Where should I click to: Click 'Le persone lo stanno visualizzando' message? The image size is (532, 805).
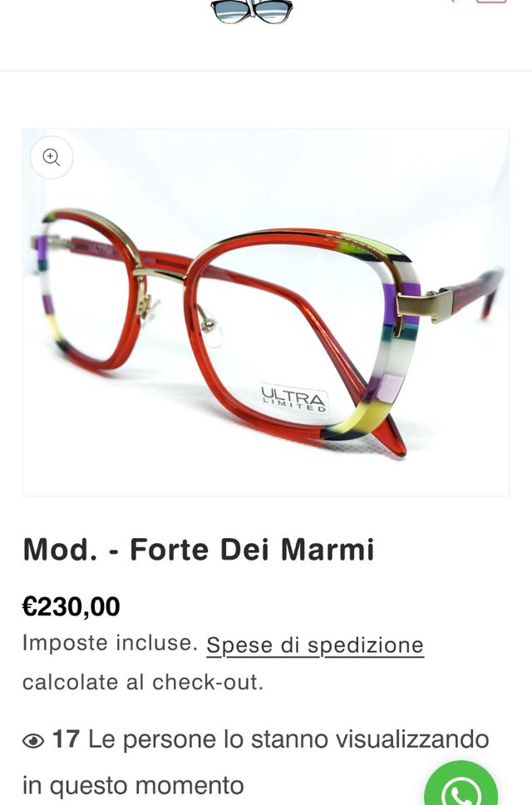(288, 740)
